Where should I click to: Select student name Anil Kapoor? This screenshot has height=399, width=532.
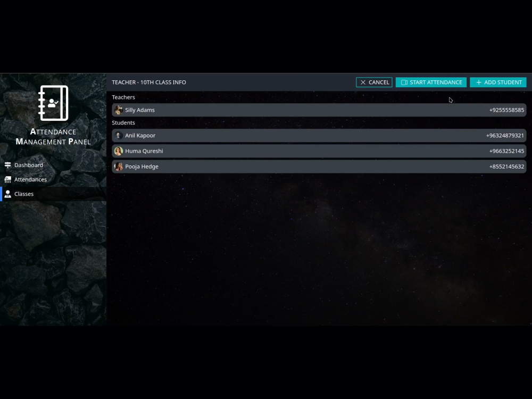[x=140, y=135]
